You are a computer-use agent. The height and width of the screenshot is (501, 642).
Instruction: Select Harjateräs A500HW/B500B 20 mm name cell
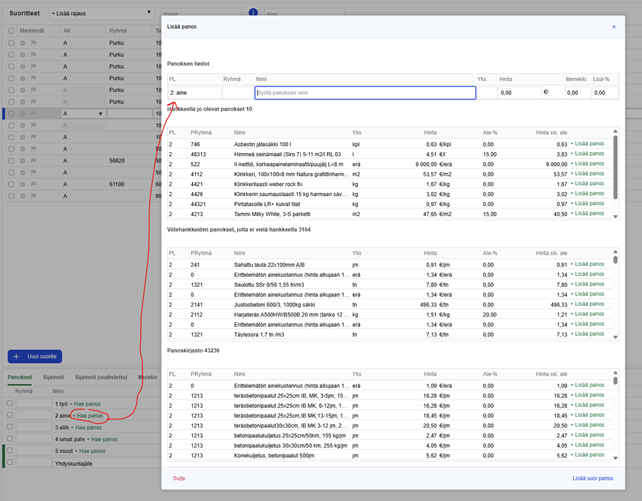[x=291, y=315]
